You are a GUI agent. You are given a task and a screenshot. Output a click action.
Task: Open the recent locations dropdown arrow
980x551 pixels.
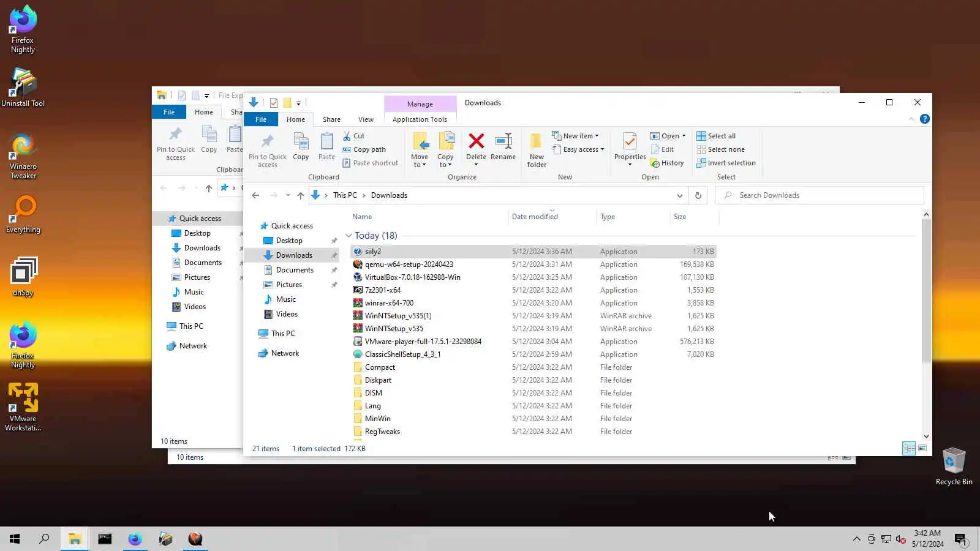[288, 195]
